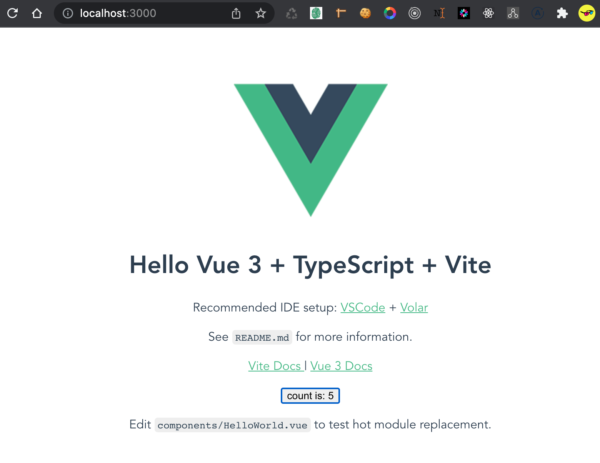The image size is (600, 463).
Task: Reload the localhost page
Action: point(12,13)
